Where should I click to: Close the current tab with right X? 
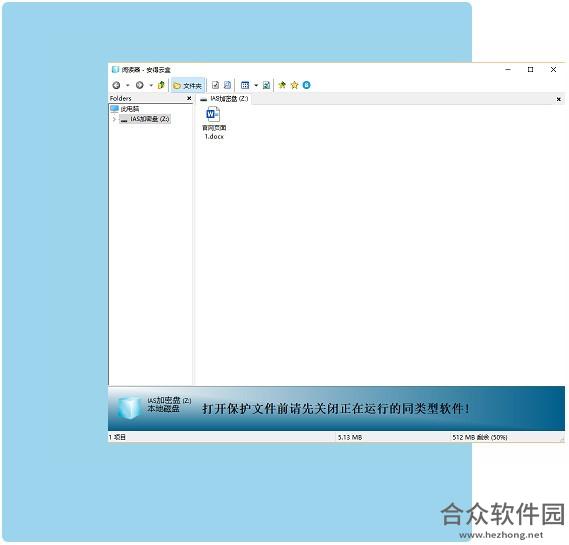click(x=559, y=99)
